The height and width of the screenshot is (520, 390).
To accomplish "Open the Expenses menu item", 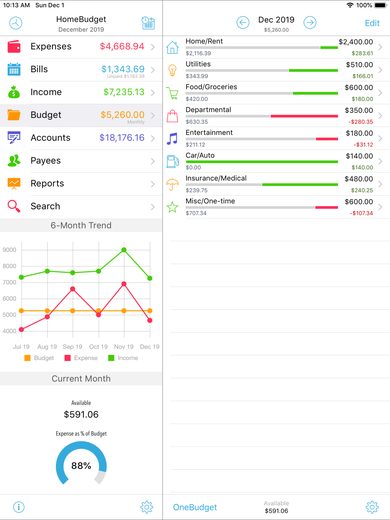I will pyautogui.click(x=81, y=47).
